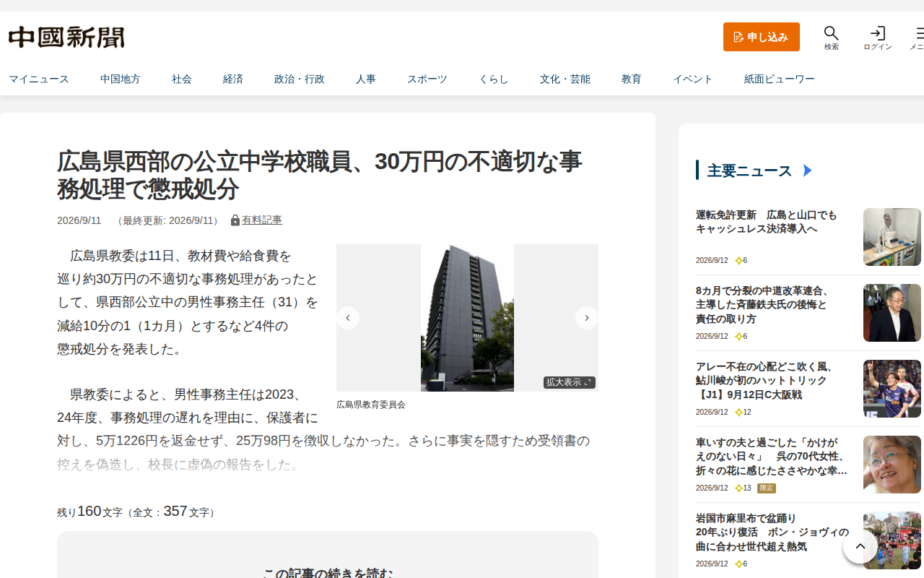Select the スポーツ navigation item

click(427, 79)
